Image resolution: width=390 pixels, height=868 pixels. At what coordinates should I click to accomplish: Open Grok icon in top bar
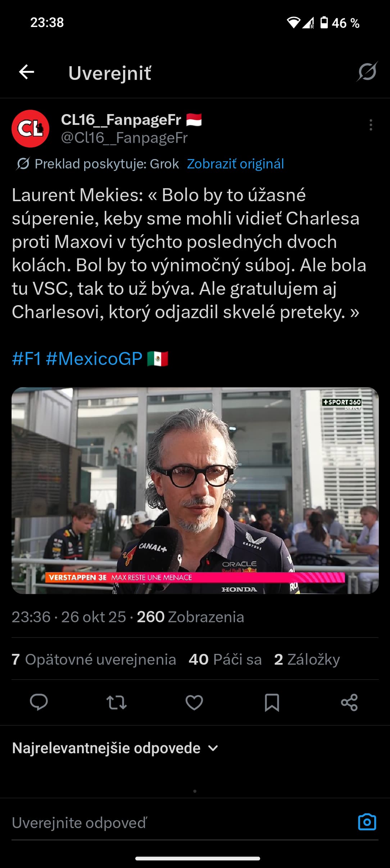point(367,72)
